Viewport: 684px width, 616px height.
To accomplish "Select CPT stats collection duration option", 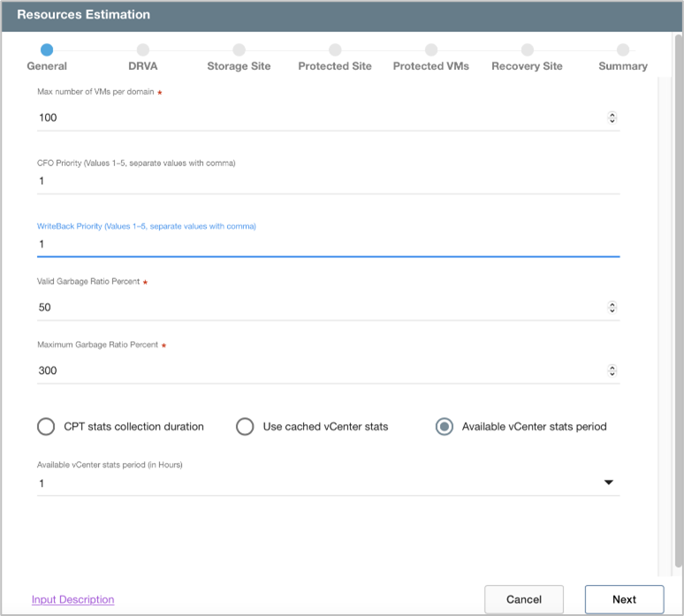I will point(47,427).
